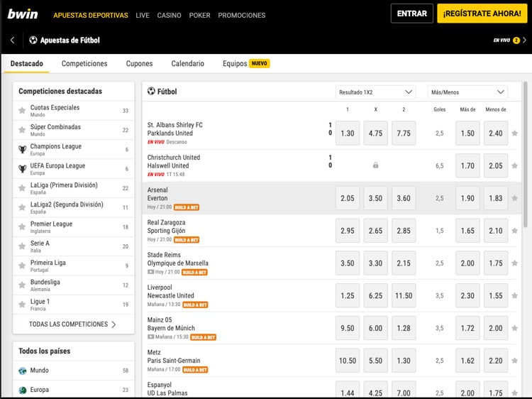Open the Poker menu item
Screen dimensions: 532x399
[x=199, y=16]
